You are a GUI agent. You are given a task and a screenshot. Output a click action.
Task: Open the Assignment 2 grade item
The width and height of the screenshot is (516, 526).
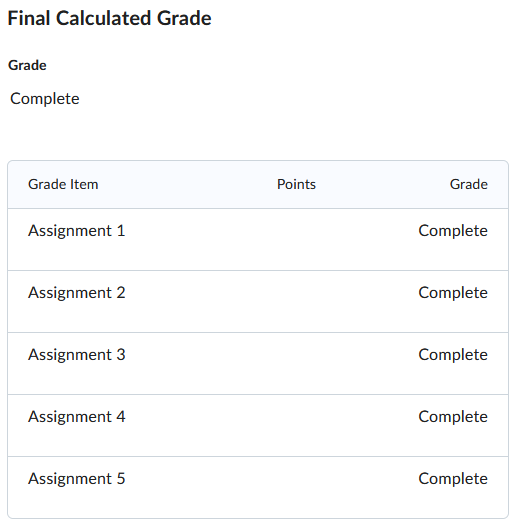click(x=76, y=293)
